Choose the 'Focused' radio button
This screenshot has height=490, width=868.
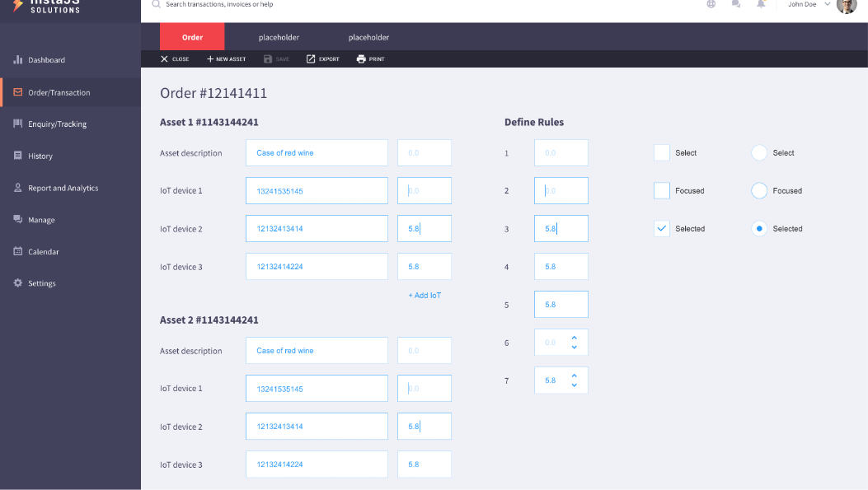pos(759,190)
